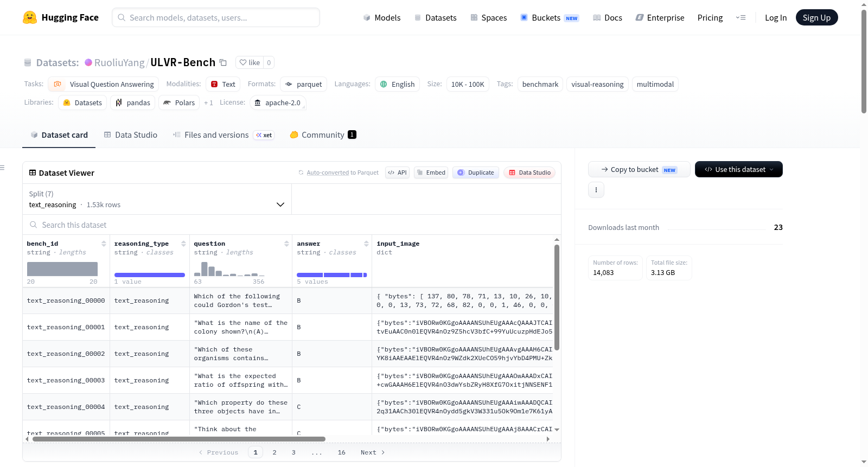Screen dimensions: 868x467
Task: Click the Visual Question Answering task tag
Action: [x=104, y=84]
